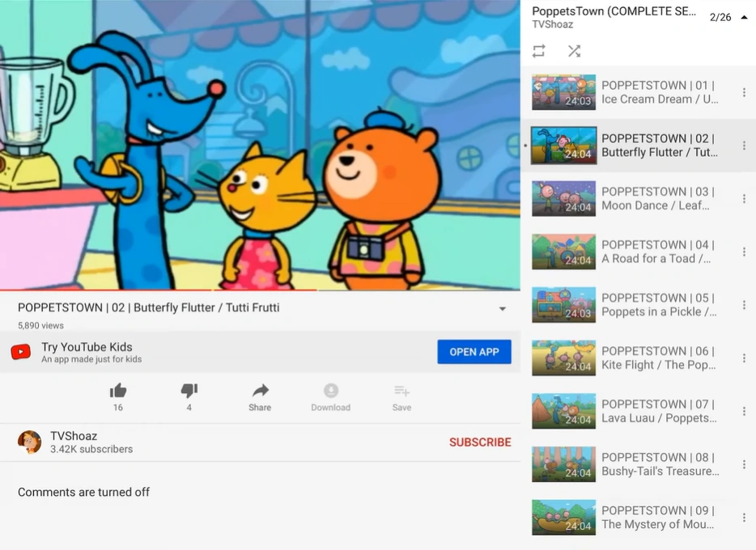Open options menu for episode 08 Bushy-Tail's Treasure
756x550 pixels.
click(744, 464)
